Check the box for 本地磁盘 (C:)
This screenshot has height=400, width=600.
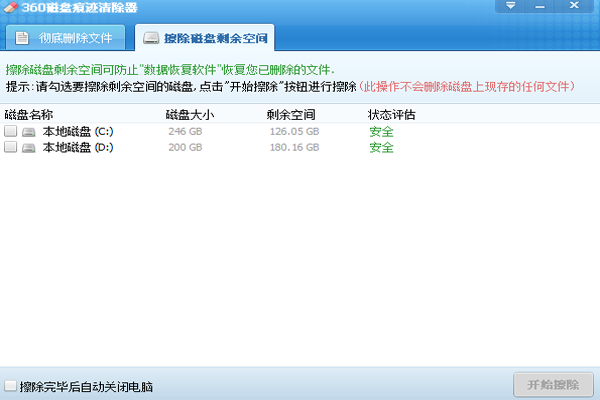(x=10, y=132)
